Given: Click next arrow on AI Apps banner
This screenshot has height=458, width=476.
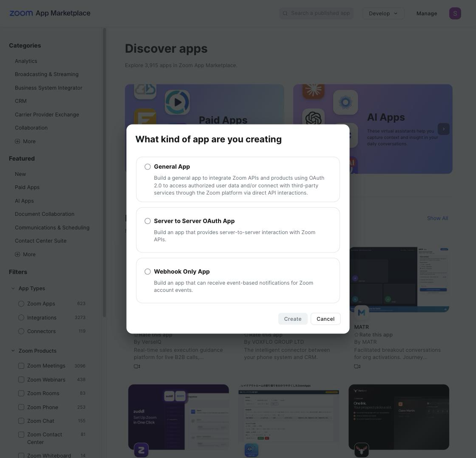Looking at the screenshot, I should tap(444, 129).
